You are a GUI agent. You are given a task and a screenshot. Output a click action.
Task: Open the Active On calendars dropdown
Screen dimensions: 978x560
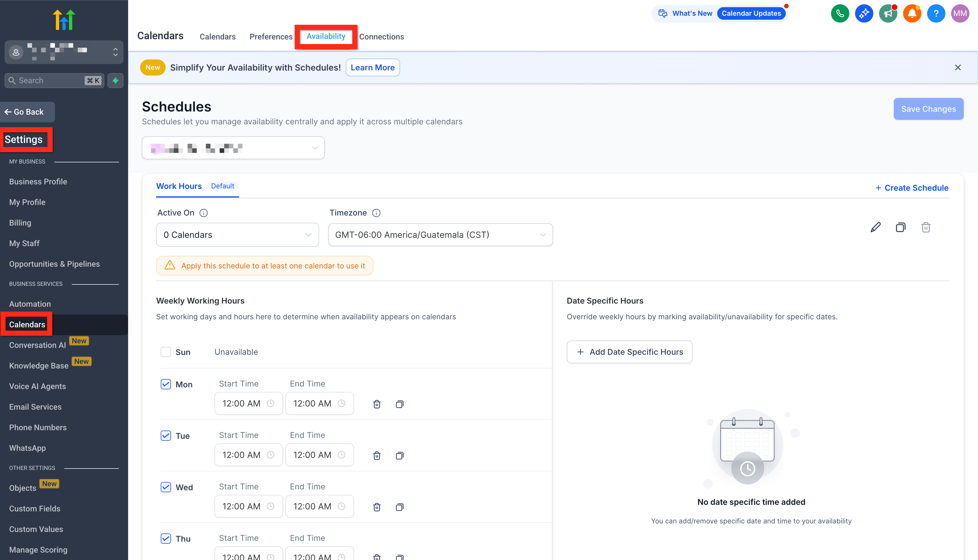(x=237, y=235)
